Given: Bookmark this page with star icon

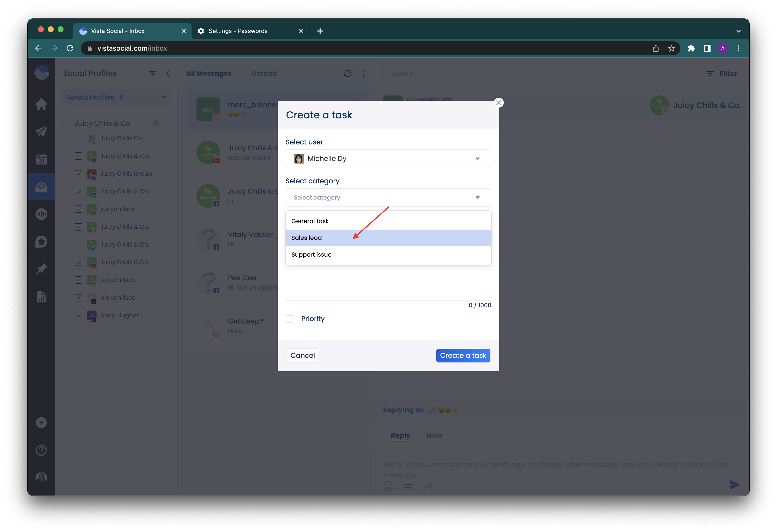Looking at the screenshot, I should 671,48.
